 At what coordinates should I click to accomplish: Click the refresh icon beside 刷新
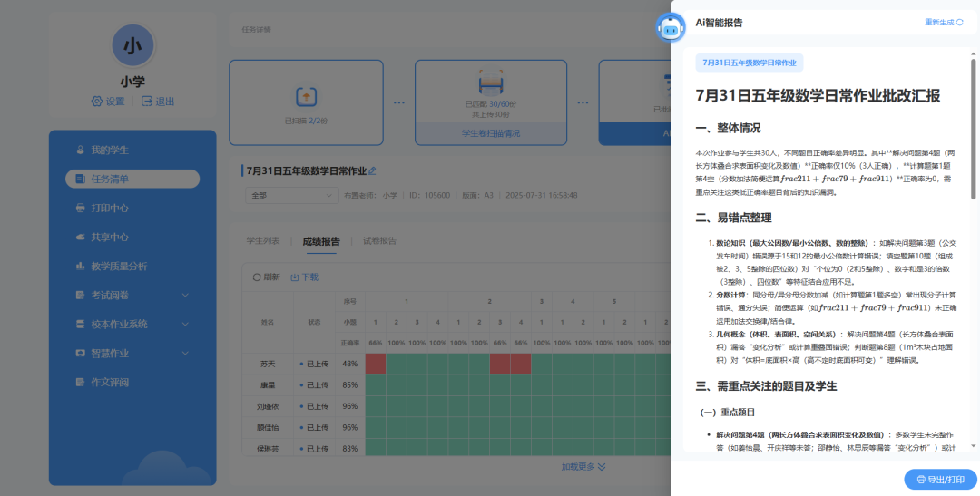point(256,277)
